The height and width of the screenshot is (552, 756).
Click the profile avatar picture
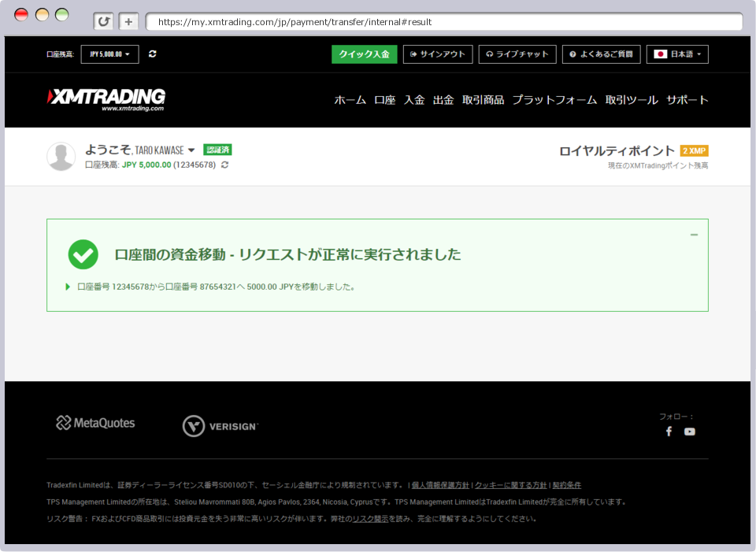tap(60, 156)
